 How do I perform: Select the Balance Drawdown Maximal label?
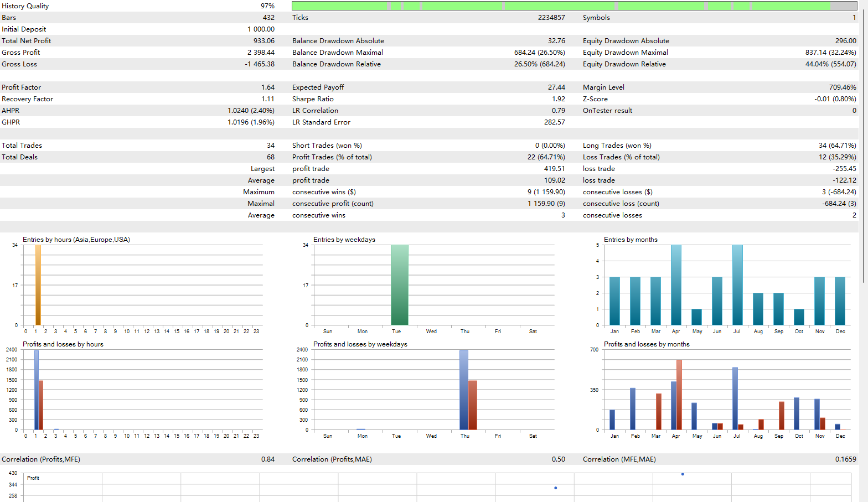337,52
